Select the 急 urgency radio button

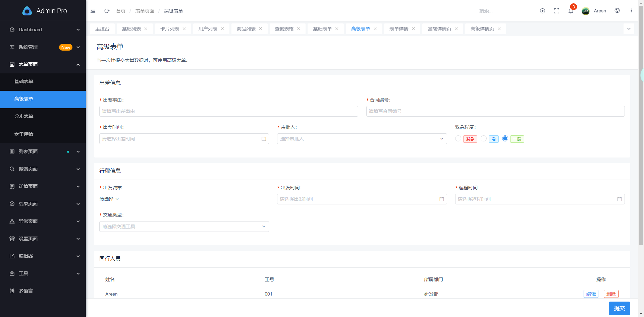point(484,138)
